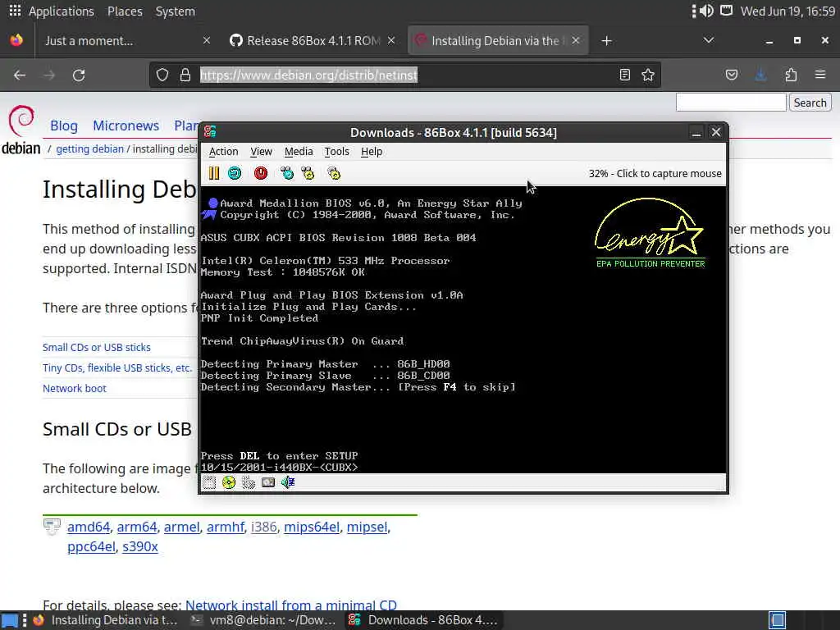The width and height of the screenshot is (840, 630).
Task: Click the s390x architecture link
Action: (x=140, y=547)
